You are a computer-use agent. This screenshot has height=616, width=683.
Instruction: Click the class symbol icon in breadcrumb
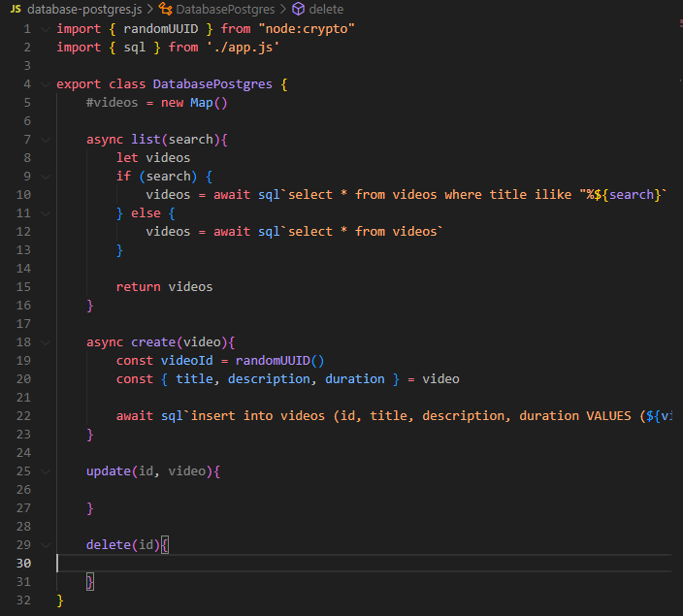[x=166, y=9]
